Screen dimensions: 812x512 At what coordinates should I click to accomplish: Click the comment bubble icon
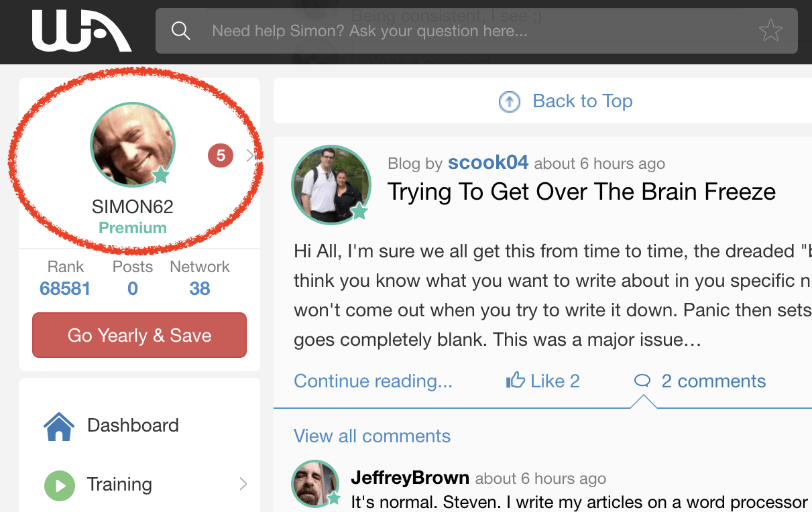[x=642, y=381]
